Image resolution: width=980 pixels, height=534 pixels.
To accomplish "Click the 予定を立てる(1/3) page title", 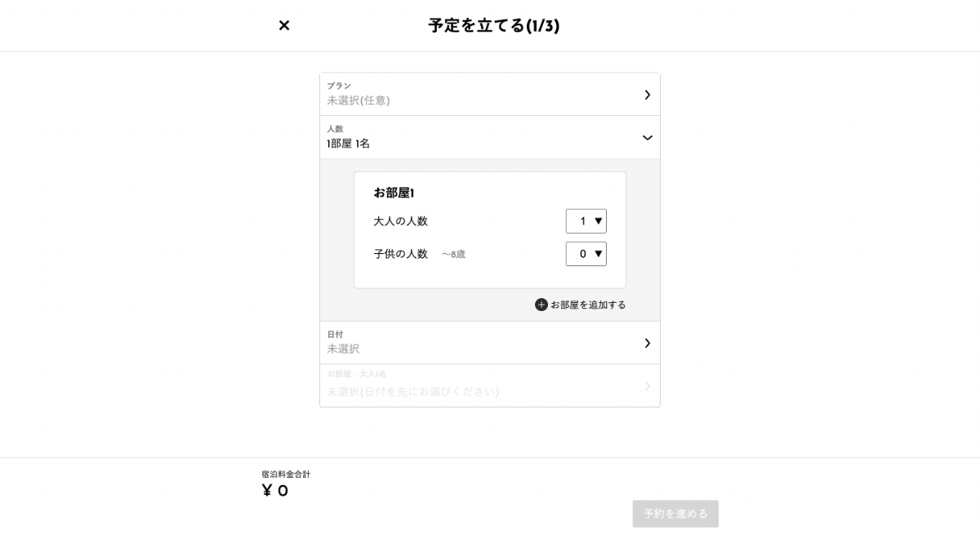I will tap(493, 25).
